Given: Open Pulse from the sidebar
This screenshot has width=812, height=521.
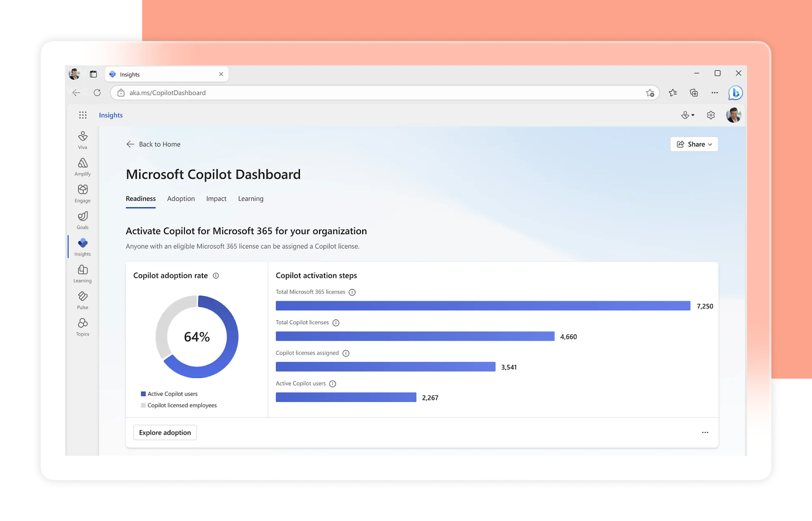Looking at the screenshot, I should pyautogui.click(x=83, y=300).
